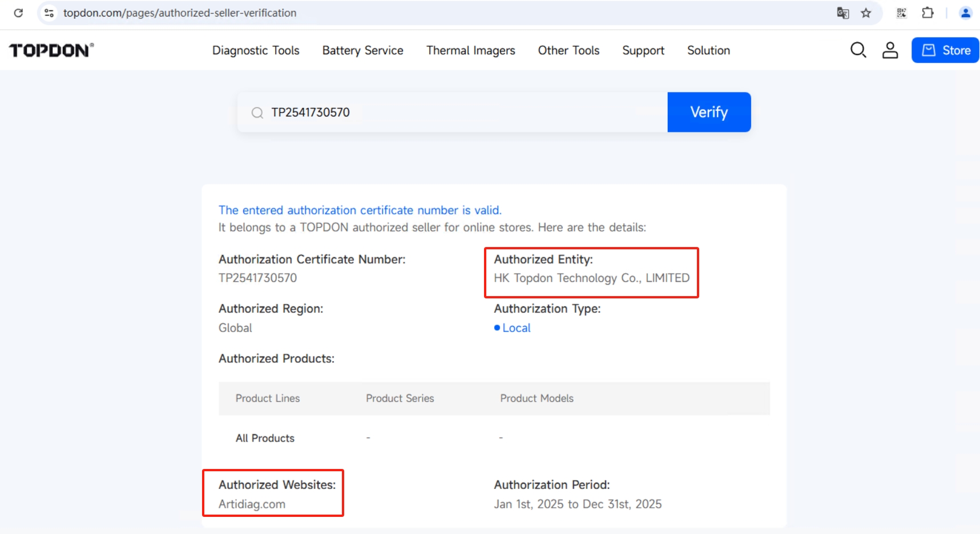Click the authorization period date range

click(x=578, y=504)
